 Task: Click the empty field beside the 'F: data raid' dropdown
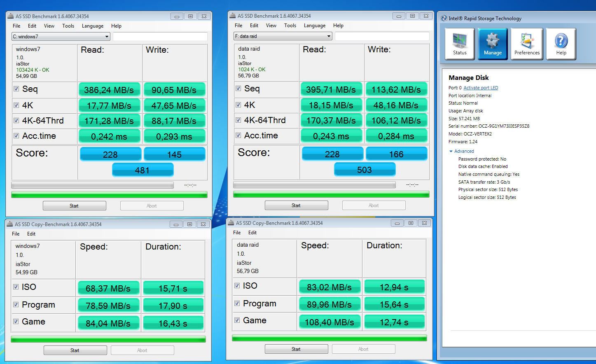382,36
